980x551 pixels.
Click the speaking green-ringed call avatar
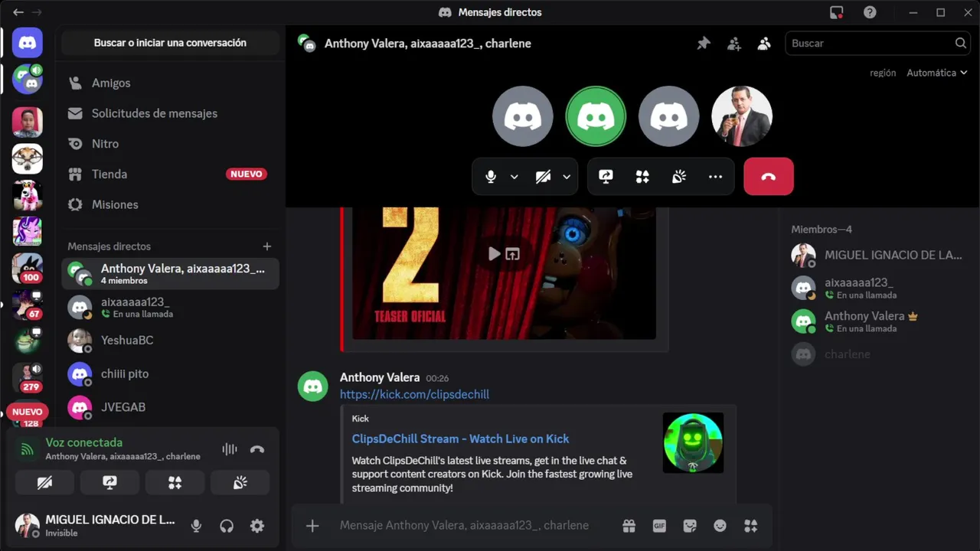coord(596,116)
